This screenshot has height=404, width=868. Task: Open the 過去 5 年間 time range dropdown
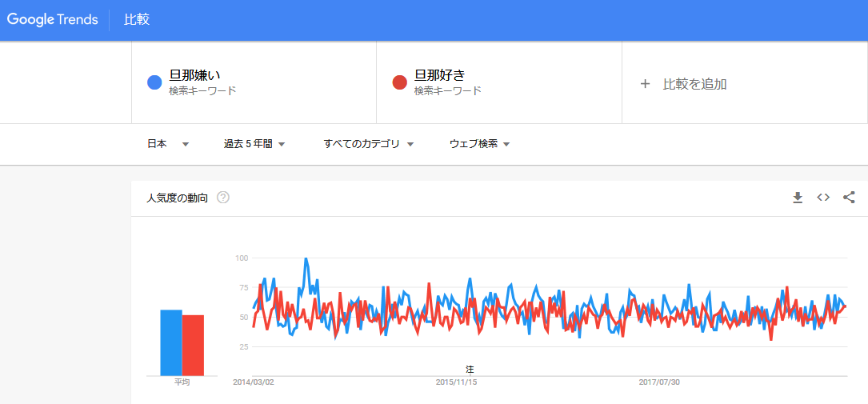[x=254, y=144]
